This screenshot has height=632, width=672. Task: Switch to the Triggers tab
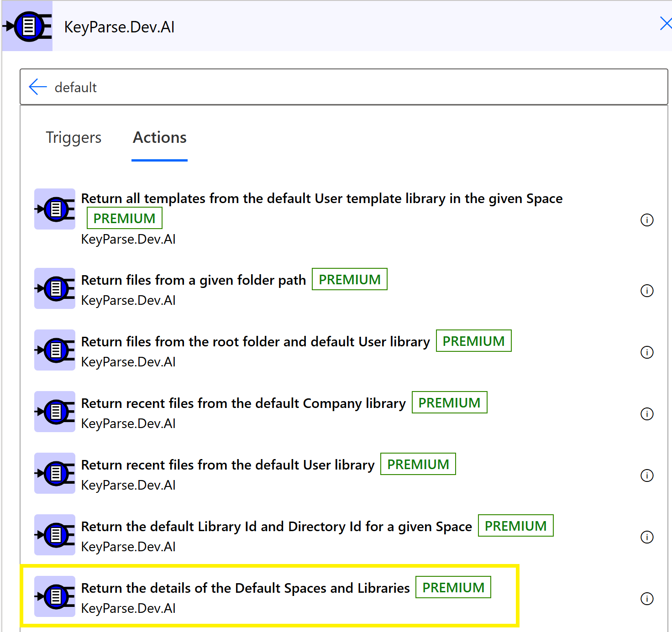click(x=73, y=138)
